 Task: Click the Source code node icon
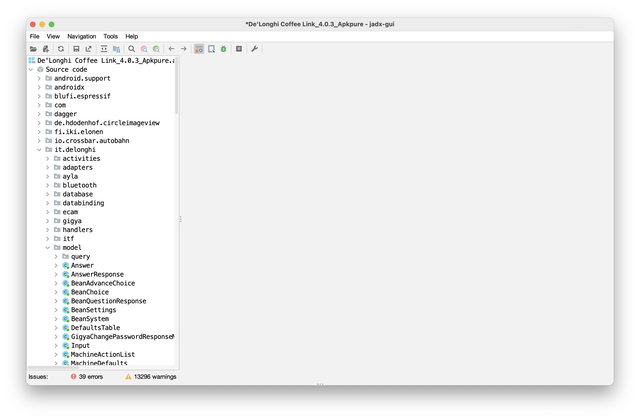pyautogui.click(x=40, y=70)
